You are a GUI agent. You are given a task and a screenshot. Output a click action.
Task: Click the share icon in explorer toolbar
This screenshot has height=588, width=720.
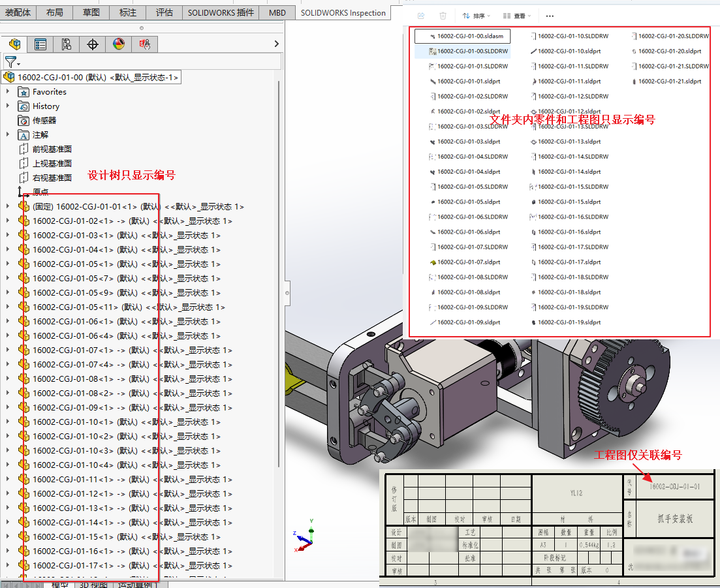[420, 16]
